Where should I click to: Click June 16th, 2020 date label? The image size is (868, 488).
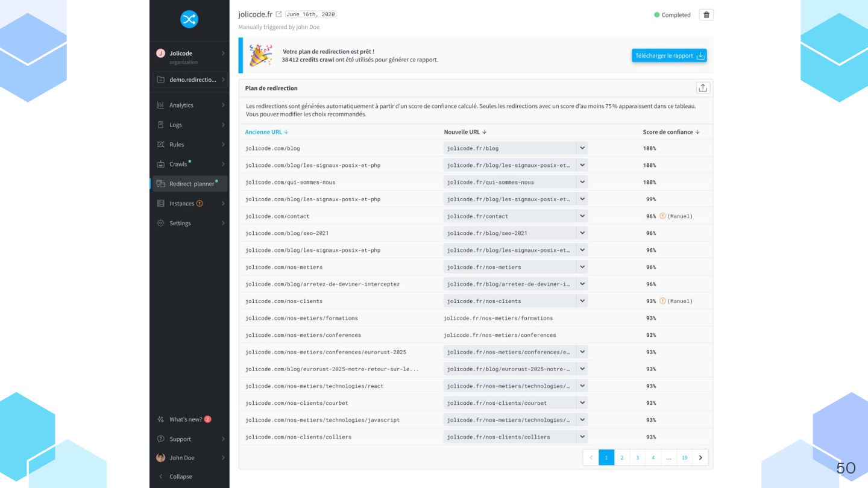pyautogui.click(x=310, y=14)
